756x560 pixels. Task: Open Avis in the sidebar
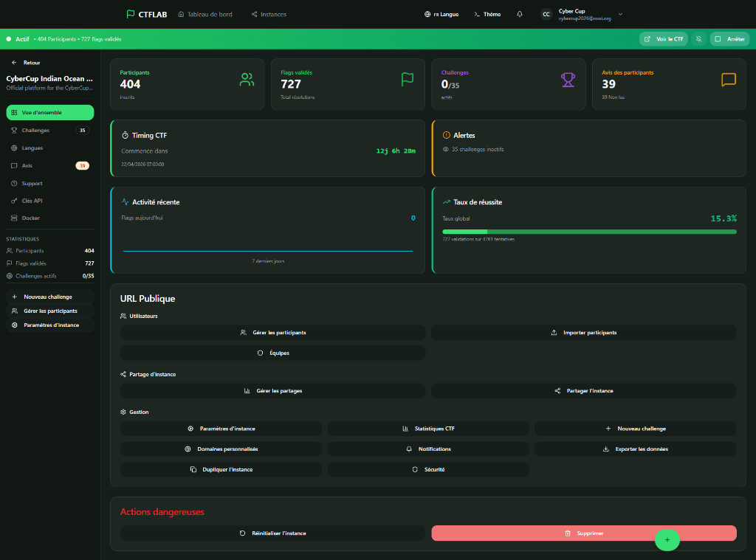[x=50, y=165]
